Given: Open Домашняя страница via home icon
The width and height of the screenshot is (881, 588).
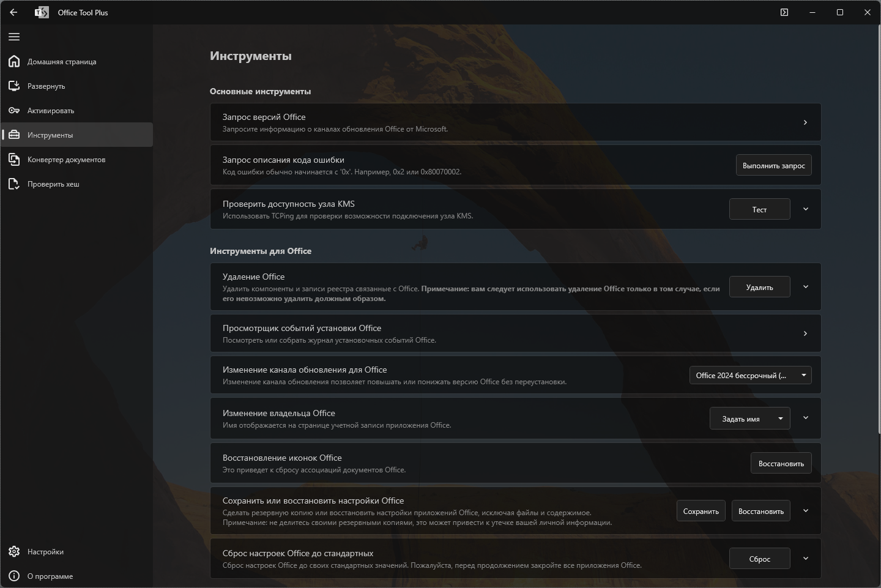Looking at the screenshot, I should [14, 61].
